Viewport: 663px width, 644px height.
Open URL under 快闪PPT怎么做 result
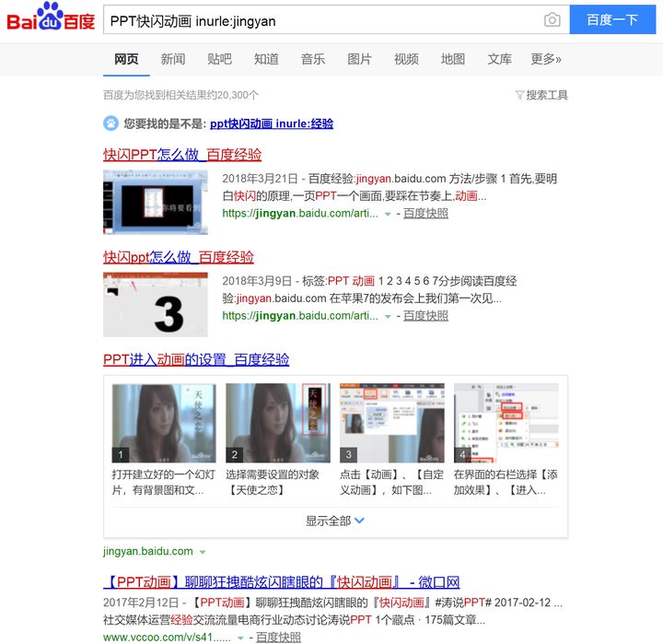(300, 213)
